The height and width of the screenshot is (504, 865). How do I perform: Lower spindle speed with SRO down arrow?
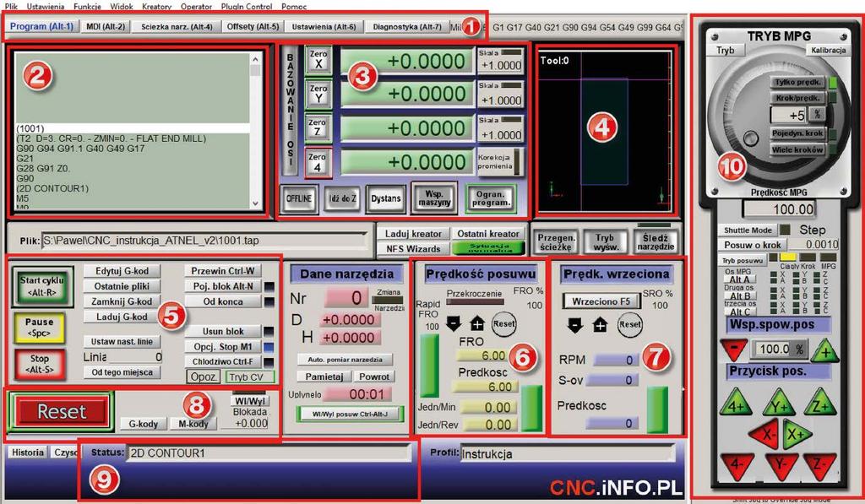tap(574, 325)
